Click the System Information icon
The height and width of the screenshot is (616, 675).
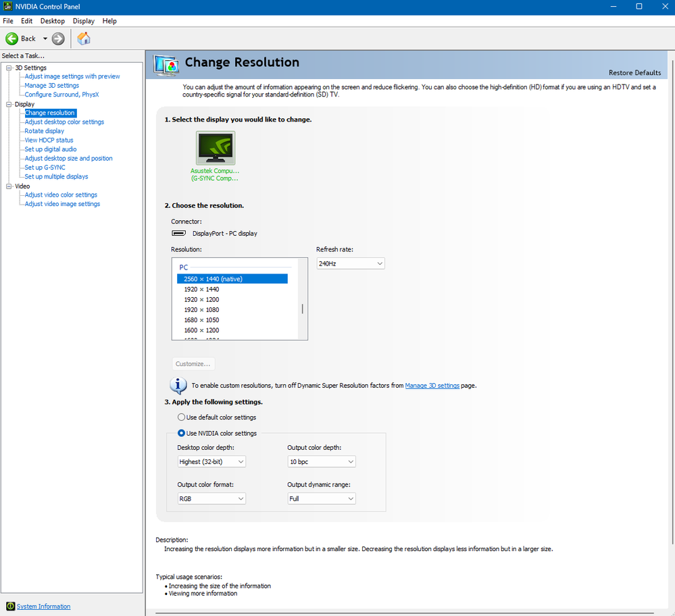click(x=10, y=606)
